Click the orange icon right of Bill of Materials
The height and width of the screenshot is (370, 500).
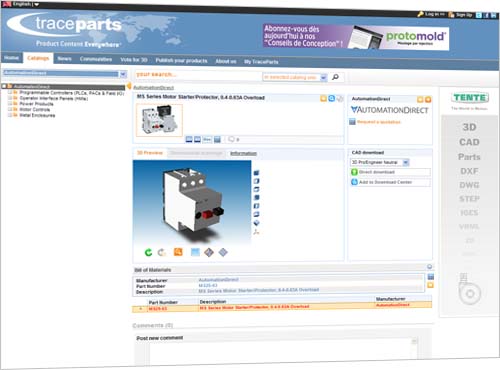(431, 285)
